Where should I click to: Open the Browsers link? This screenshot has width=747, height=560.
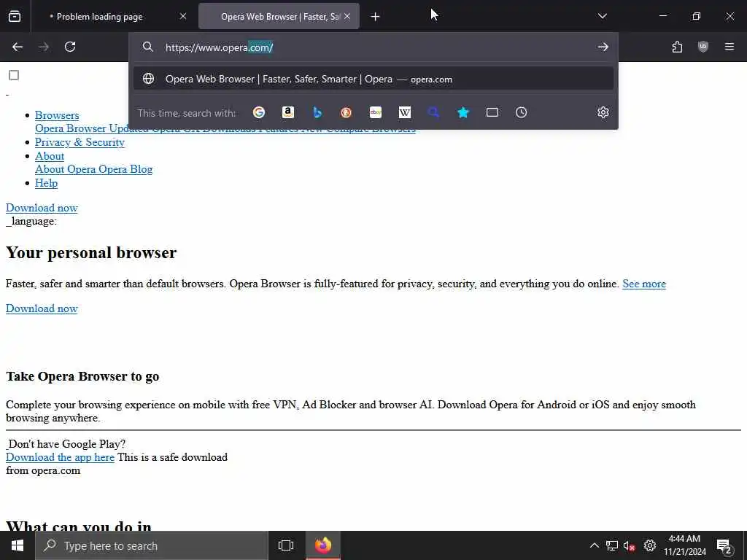[57, 115]
